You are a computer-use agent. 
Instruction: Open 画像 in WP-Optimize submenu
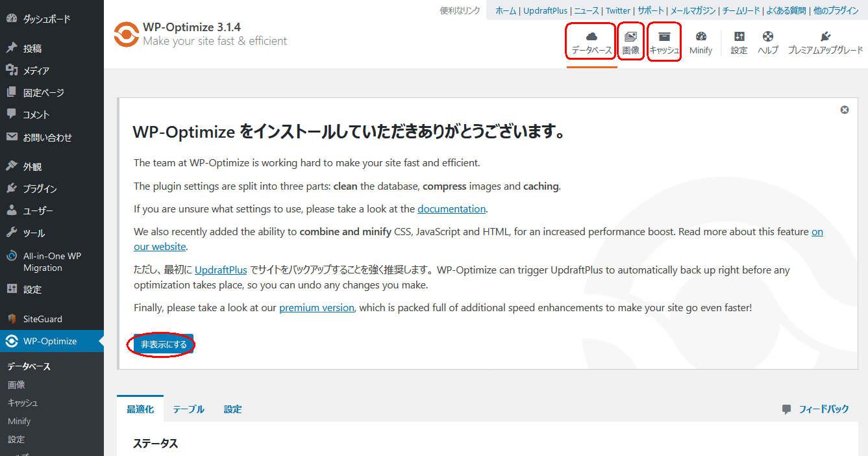[x=16, y=385]
